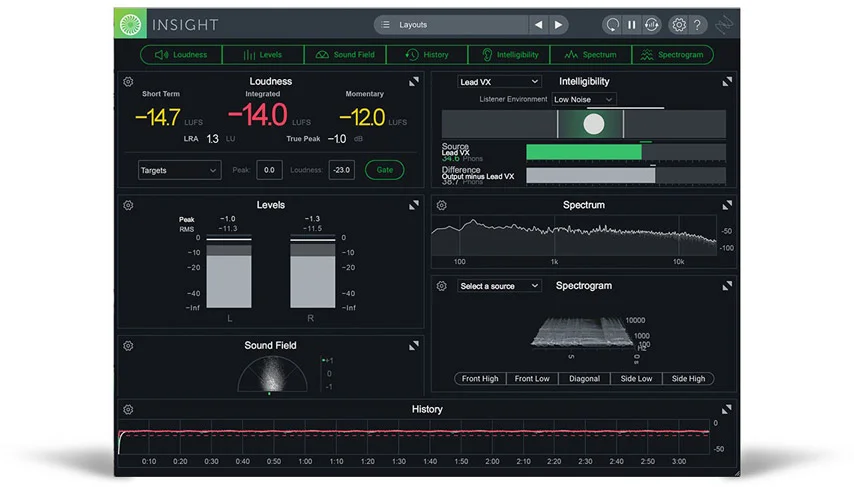The height and width of the screenshot is (487, 854).
Task: Click the green Source Lead VX meter bar
Action: tap(584, 152)
